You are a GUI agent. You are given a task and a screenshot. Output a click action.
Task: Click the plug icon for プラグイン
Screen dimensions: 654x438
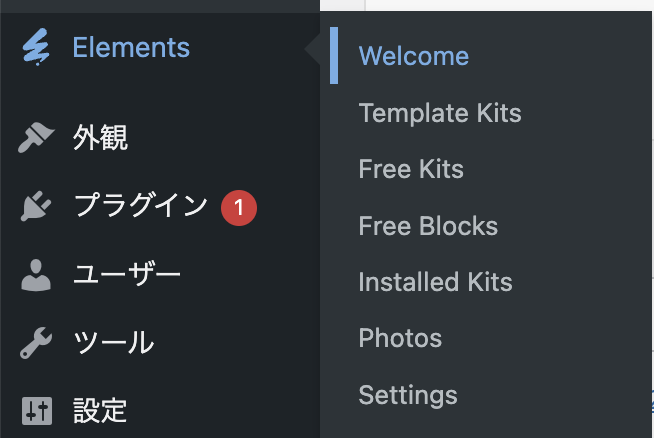coord(36,206)
